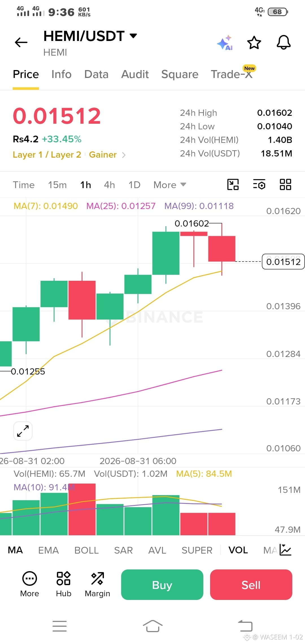The height and width of the screenshot is (644, 305).
Task: Tap the 24h Low value 0.01040
Action: coord(274,126)
